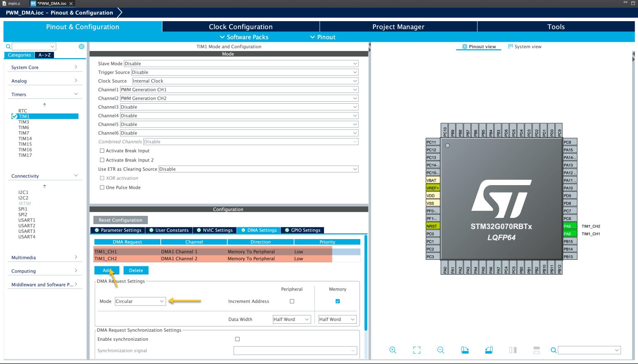Collapse the Timers category
This screenshot has width=638, height=364.
(76, 94)
